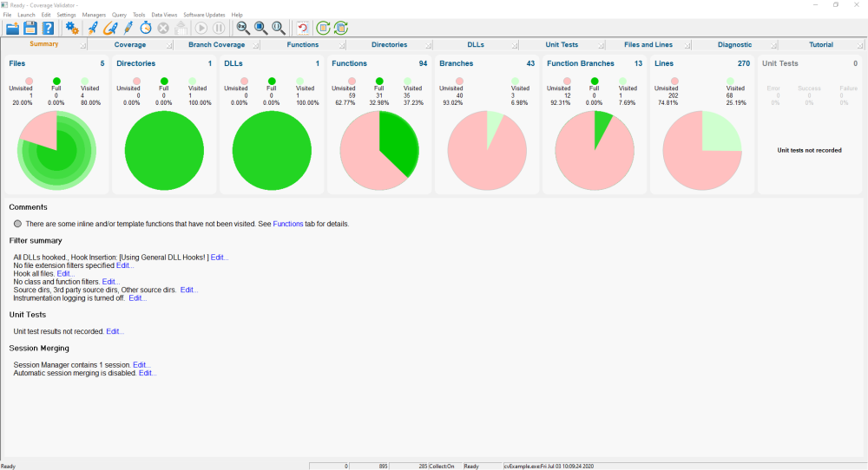Edit unit test results setting
The width and height of the screenshot is (868, 470).
click(x=115, y=331)
